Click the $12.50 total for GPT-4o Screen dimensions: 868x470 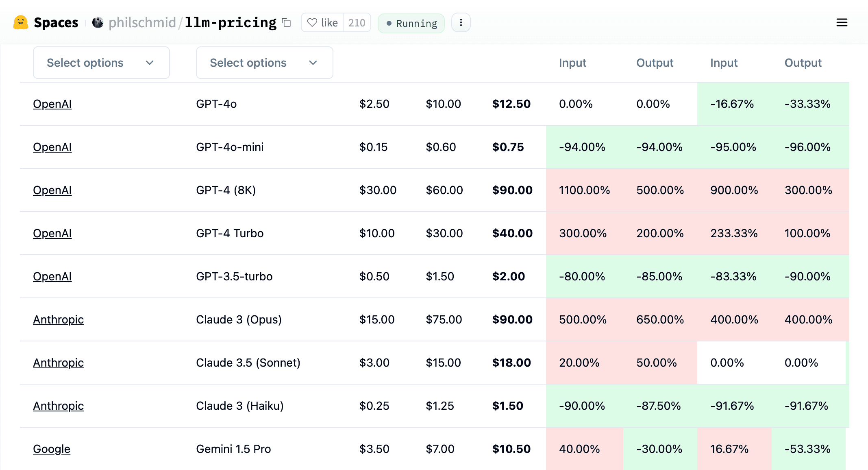click(x=511, y=104)
